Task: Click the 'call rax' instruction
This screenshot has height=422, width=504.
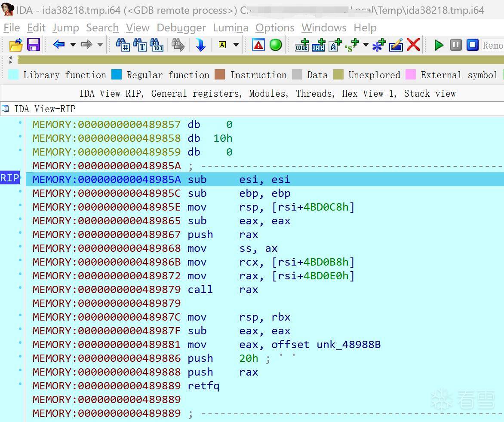Action: [x=223, y=290]
